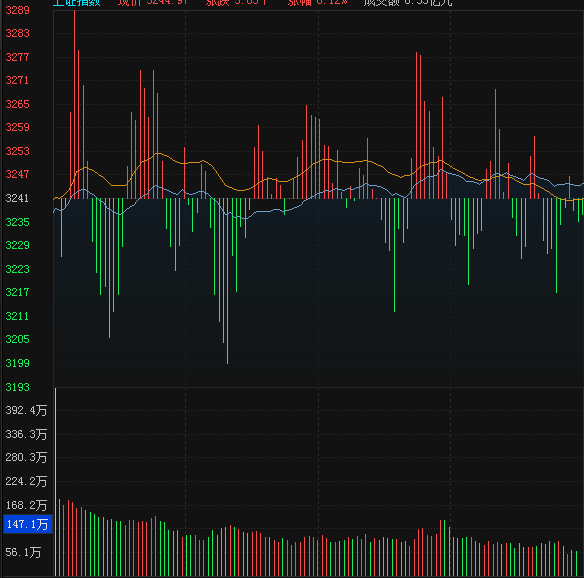
Task: Click the 3199 price axis label
Action: point(18,363)
